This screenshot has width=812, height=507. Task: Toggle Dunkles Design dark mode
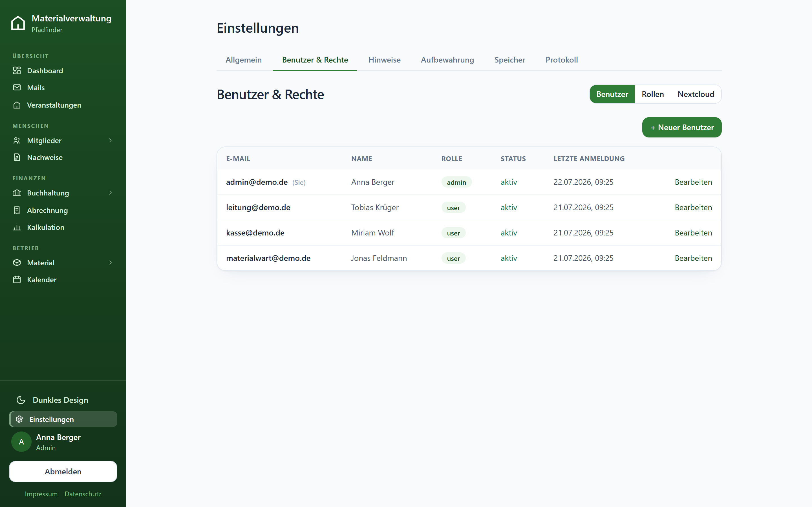pos(52,400)
